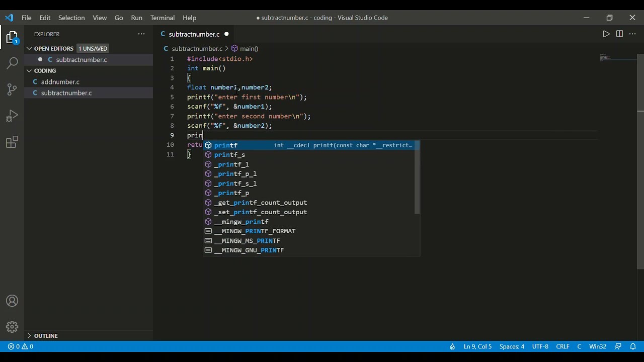
Task: Open Explorer Views and More Actions ellipsis
Action: click(x=141, y=34)
